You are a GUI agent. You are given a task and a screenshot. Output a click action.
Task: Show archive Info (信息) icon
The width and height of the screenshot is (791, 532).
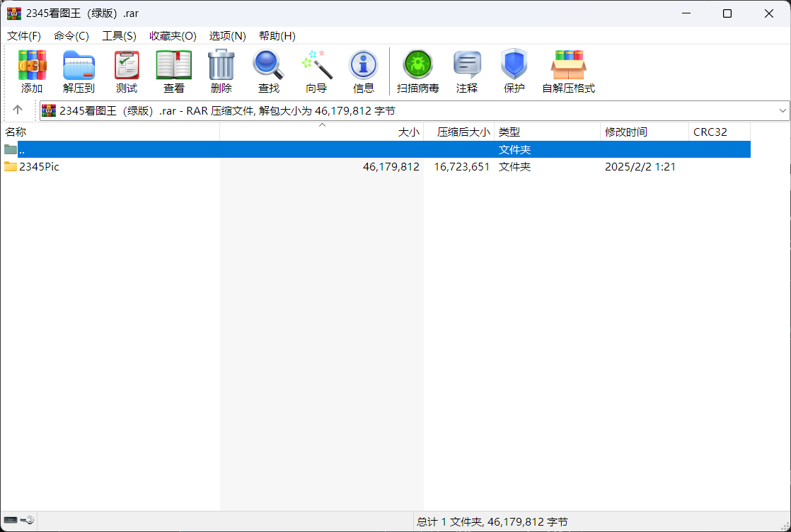(x=364, y=66)
